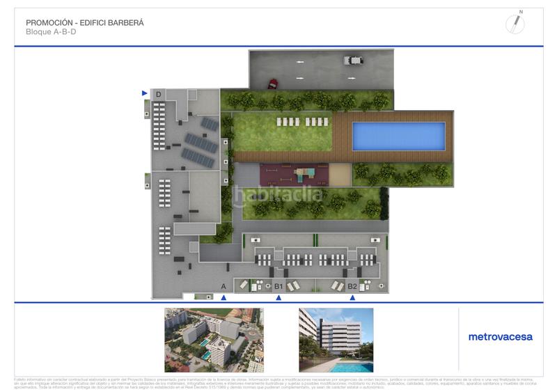Viewport: 557px width, 392px height.
Task: Click the blue entrance arrow below A
Action: [223, 298]
